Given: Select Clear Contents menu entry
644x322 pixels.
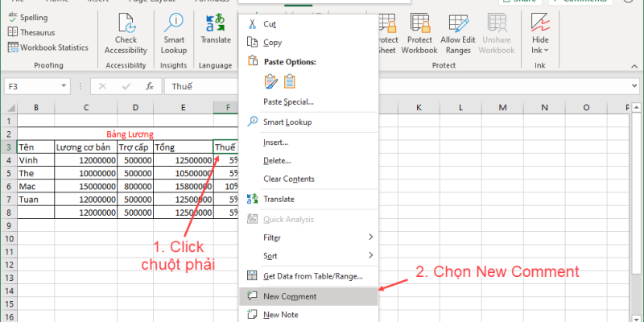Looking at the screenshot, I should (x=288, y=179).
